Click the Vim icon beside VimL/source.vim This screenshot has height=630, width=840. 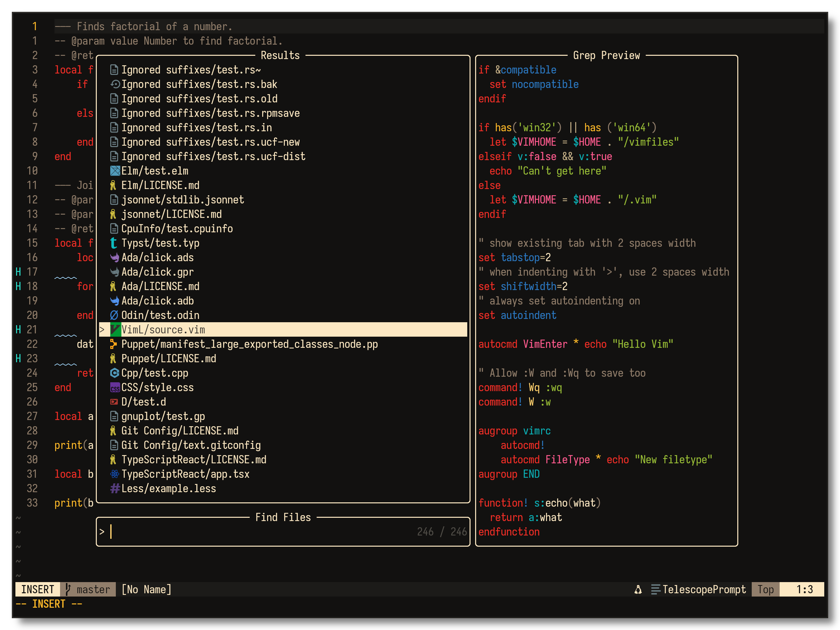tap(115, 330)
